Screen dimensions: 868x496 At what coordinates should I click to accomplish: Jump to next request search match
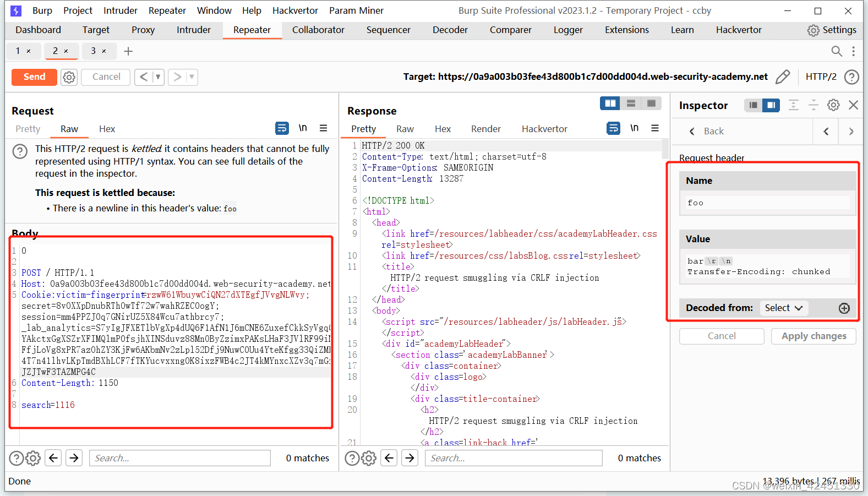74,458
